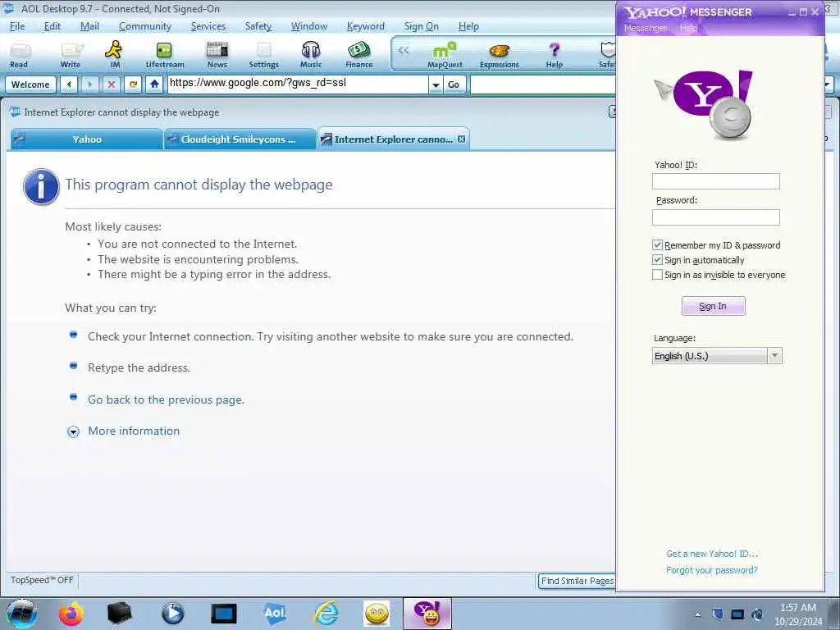840x630 pixels.
Task: Open the Window menu
Action: [309, 26]
